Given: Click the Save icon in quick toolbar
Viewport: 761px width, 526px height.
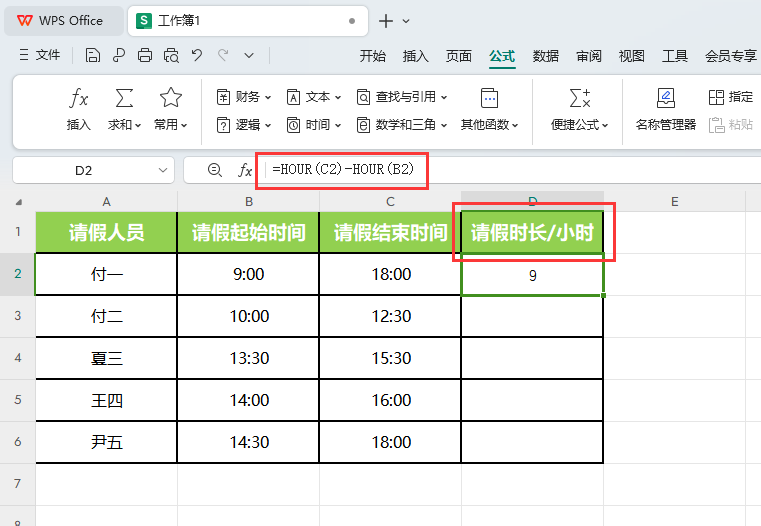Looking at the screenshot, I should pyautogui.click(x=93, y=55).
